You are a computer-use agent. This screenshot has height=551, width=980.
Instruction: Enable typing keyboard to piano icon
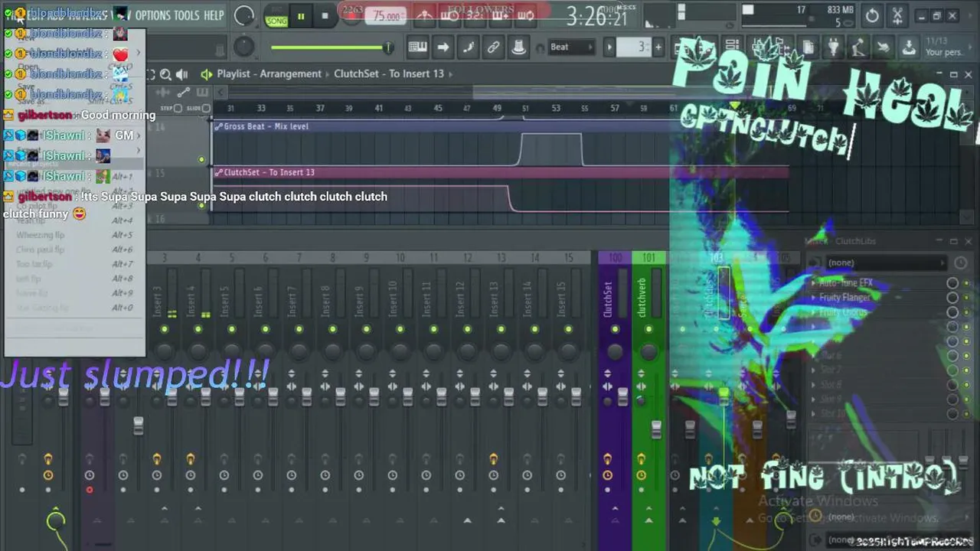click(417, 47)
